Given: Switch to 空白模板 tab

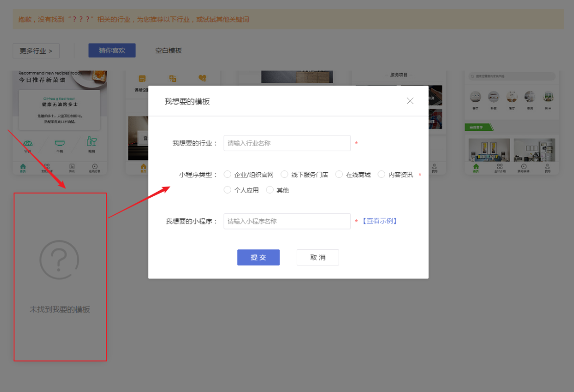Looking at the screenshot, I should [168, 51].
